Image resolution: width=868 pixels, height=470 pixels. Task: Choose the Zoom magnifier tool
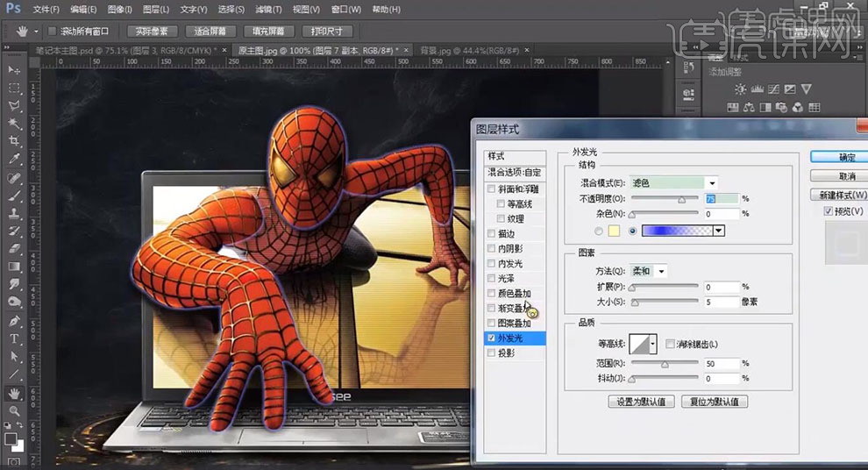[14, 410]
